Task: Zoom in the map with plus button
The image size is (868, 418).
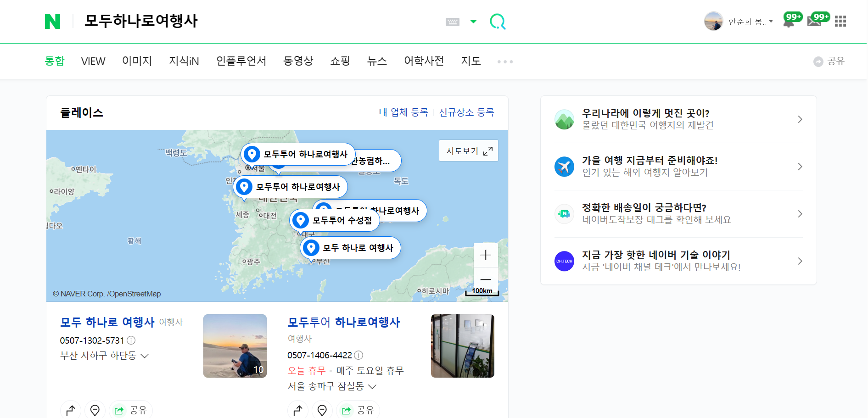Action: (486, 255)
